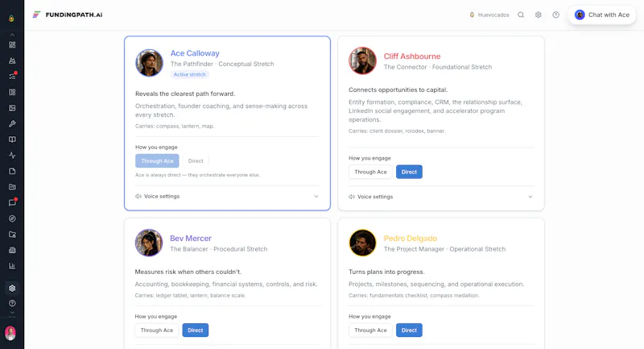Open Bev Mercer's name link
Image resolution: width=644 pixels, height=349 pixels.
pyautogui.click(x=191, y=239)
